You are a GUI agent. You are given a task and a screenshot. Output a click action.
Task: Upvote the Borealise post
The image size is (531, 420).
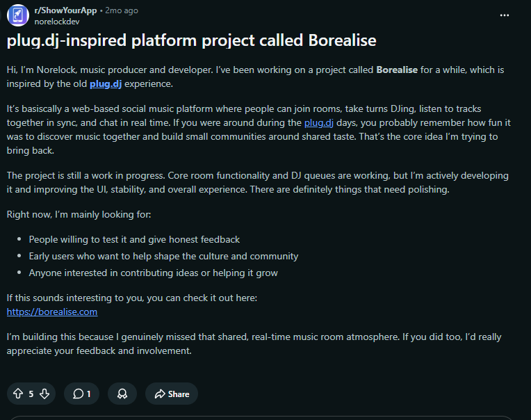18,394
